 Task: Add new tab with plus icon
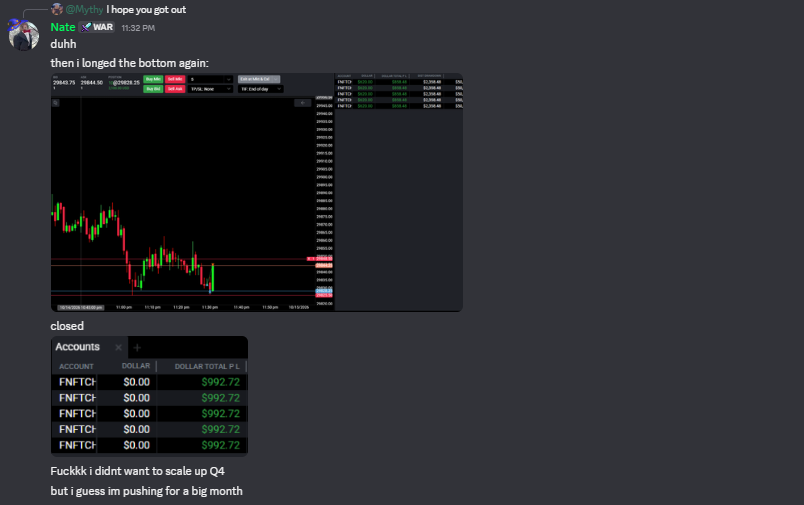[x=137, y=348]
